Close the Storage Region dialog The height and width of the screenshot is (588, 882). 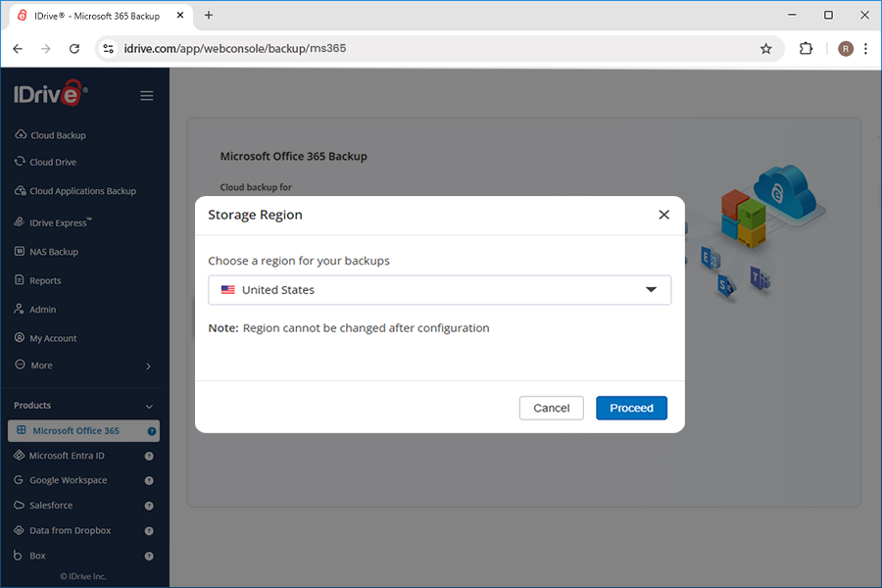tap(663, 215)
